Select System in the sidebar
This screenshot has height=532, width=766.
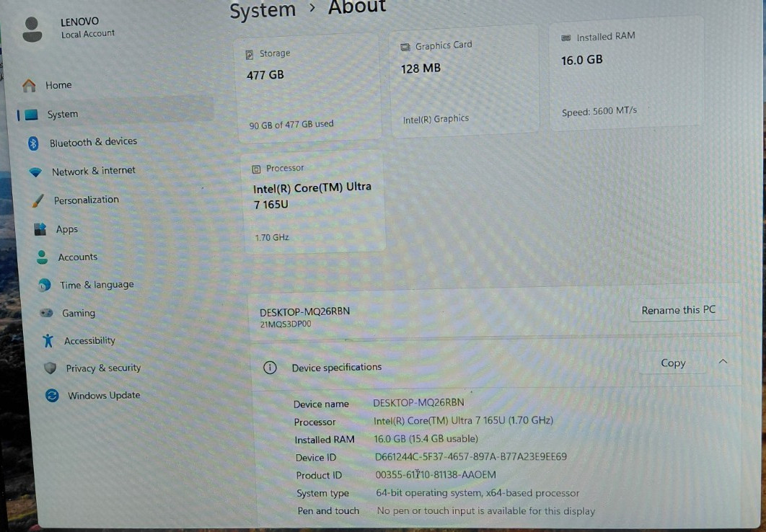[115, 114]
